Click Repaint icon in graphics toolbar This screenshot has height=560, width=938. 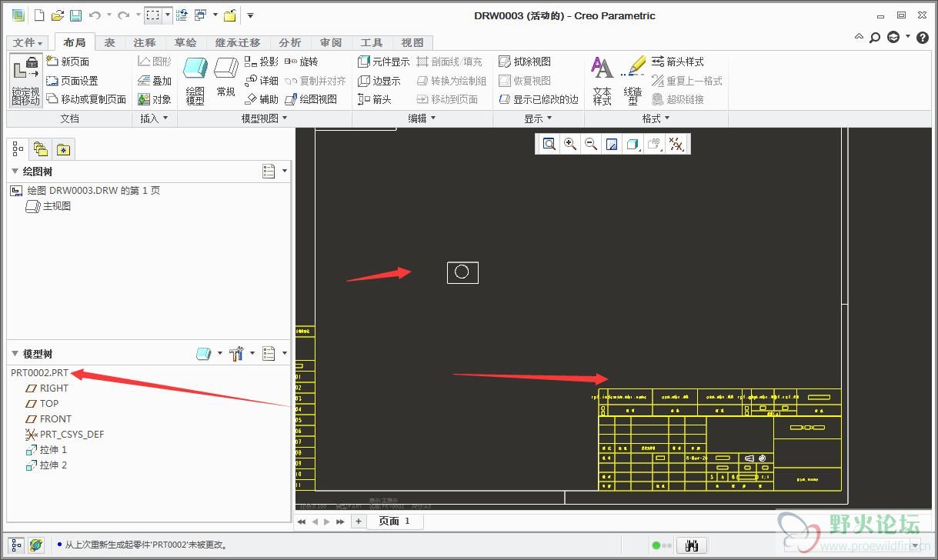click(612, 144)
